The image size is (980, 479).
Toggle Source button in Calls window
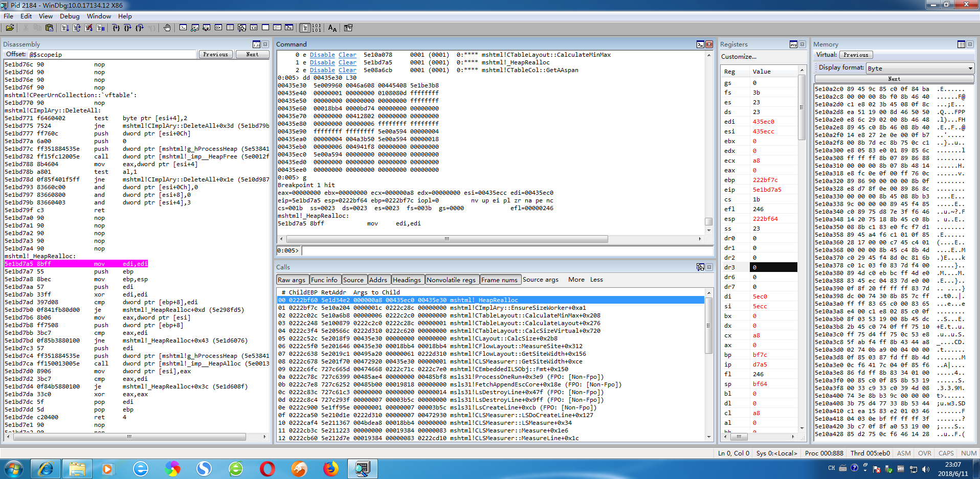point(353,280)
